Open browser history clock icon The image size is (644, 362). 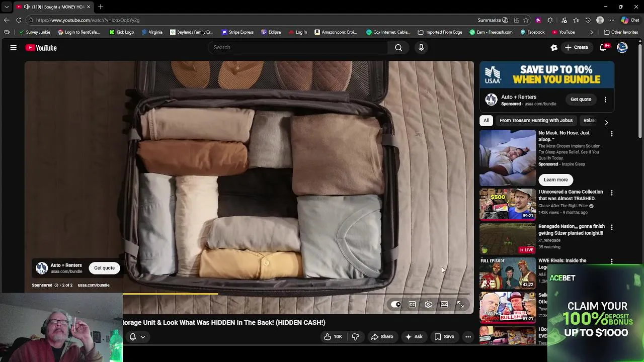click(588, 20)
